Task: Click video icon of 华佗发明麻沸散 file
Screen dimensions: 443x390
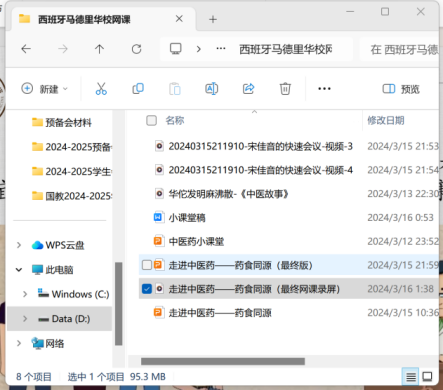Action: click(159, 194)
